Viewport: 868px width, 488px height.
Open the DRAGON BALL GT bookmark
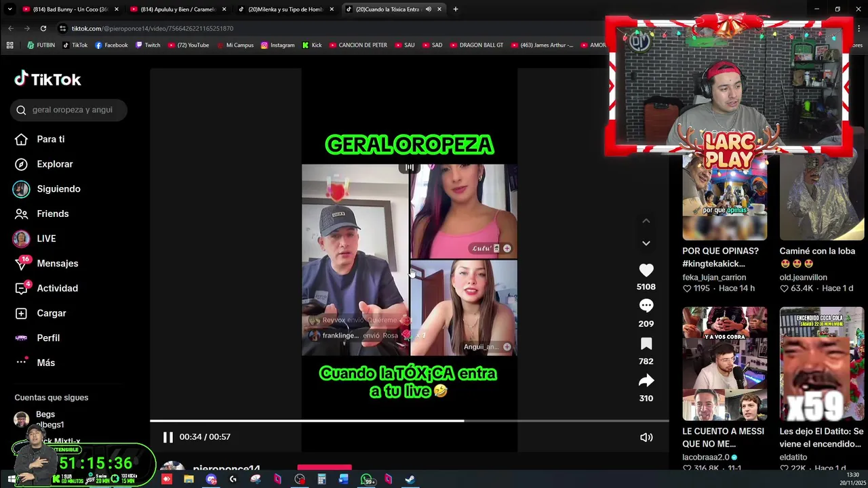coord(477,45)
